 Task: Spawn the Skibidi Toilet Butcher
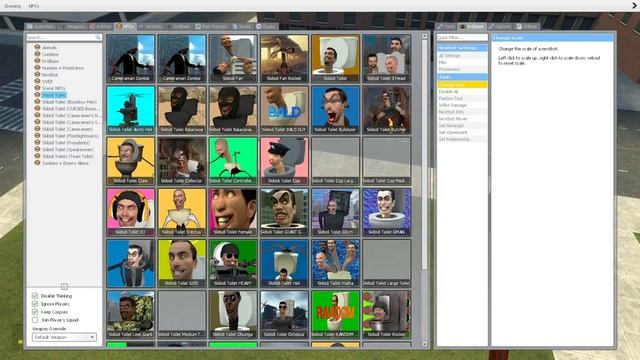[387, 110]
